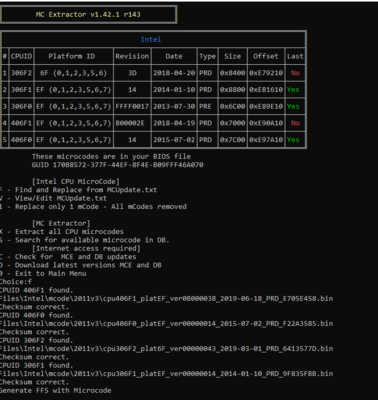Image resolution: width=378 pixels, height=400 pixels.
Task: Select the FFFF0017 revision cell
Action: click(x=132, y=106)
